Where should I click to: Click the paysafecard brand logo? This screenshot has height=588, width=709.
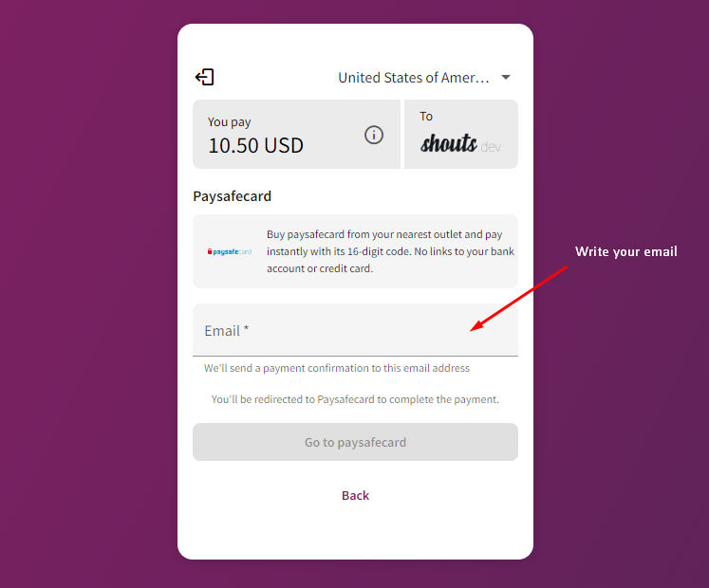[x=230, y=251]
